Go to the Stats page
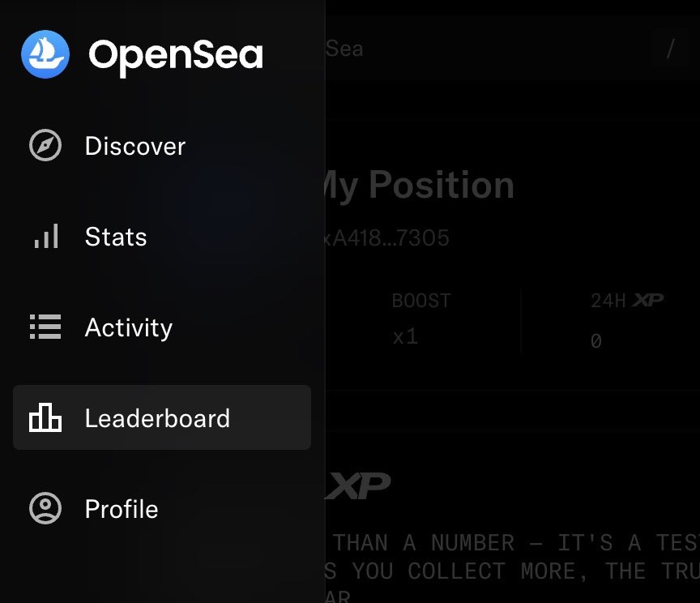The width and height of the screenshot is (700, 603). [116, 237]
